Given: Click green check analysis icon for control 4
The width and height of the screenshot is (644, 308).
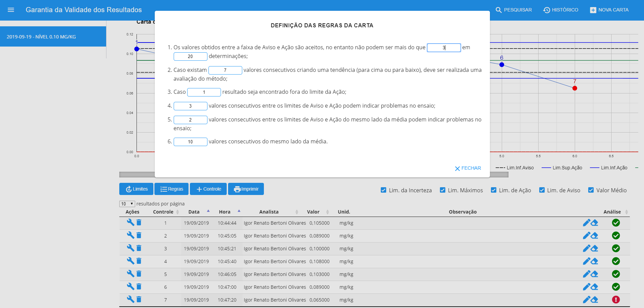Looking at the screenshot, I should (616, 261).
